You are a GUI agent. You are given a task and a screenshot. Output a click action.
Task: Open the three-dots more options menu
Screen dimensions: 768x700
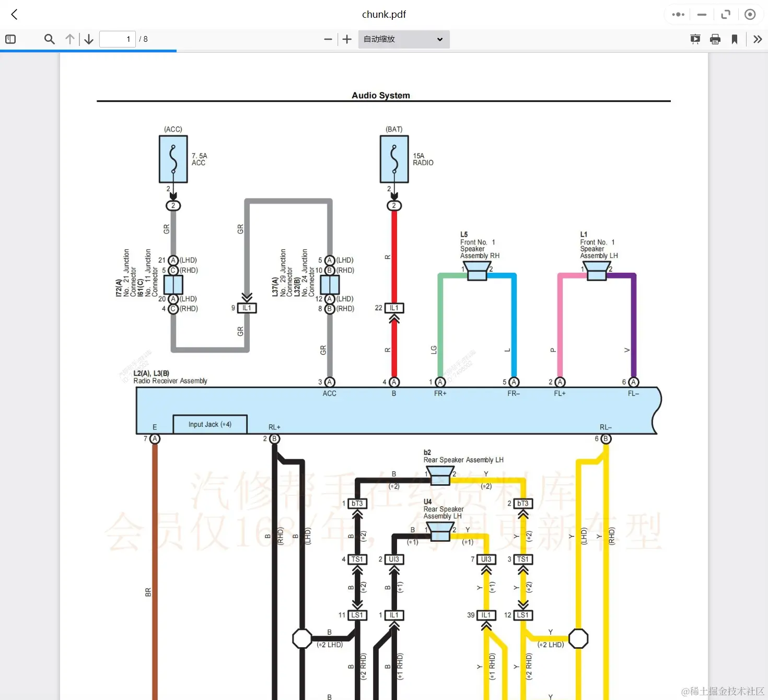click(678, 15)
